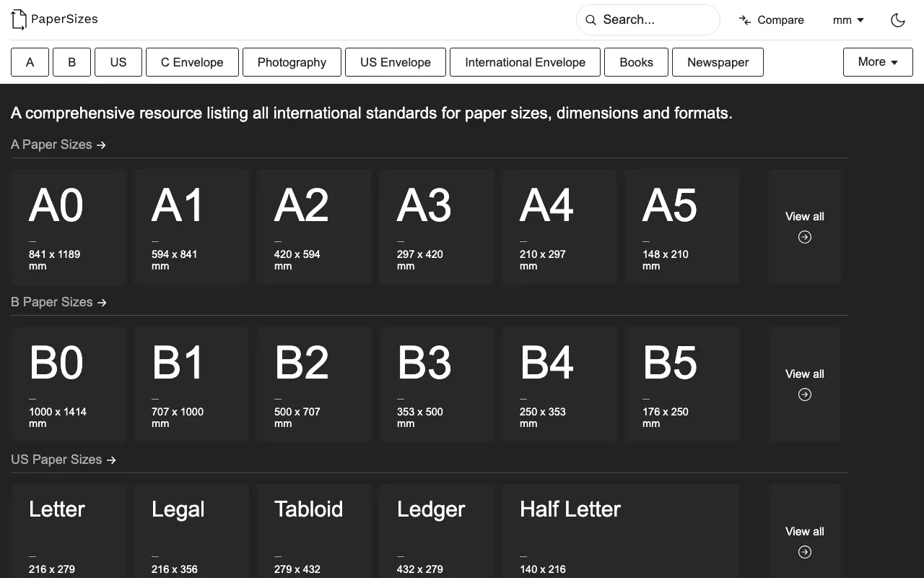Open the mm units dropdown
This screenshot has height=578, width=924.
pos(849,20)
